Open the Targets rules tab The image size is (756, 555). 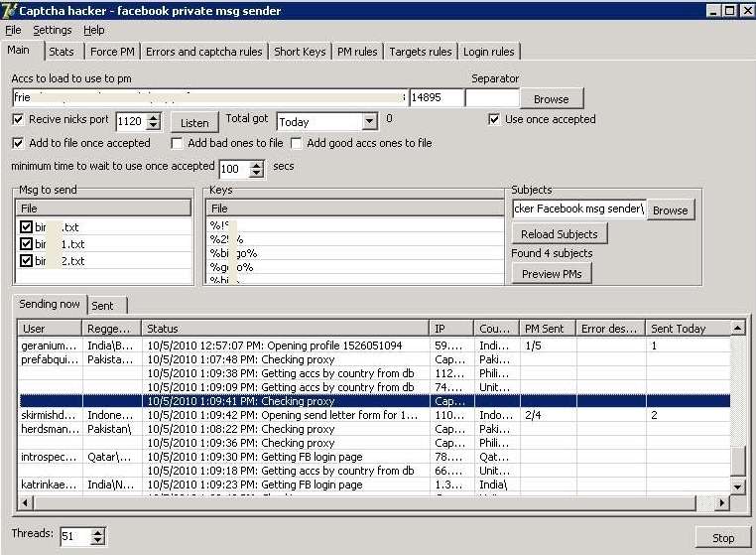click(421, 52)
